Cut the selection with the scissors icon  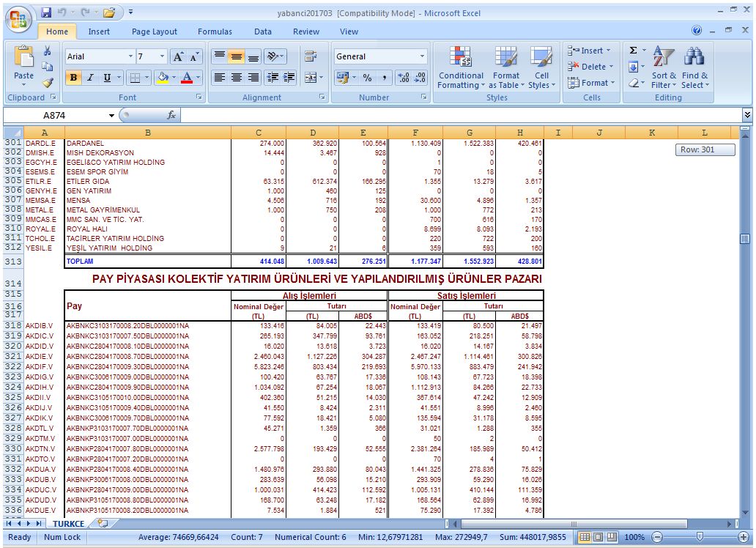point(47,51)
